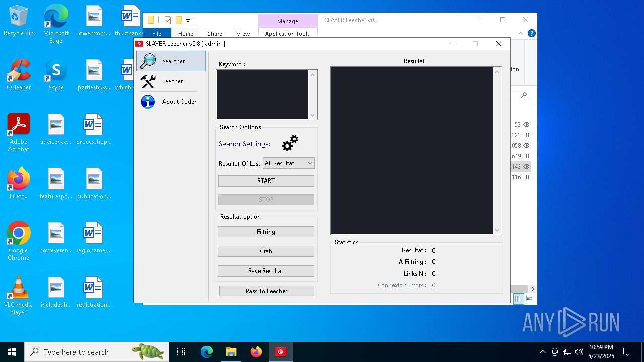
Task: Open Firefox from the taskbar
Action: click(256, 352)
